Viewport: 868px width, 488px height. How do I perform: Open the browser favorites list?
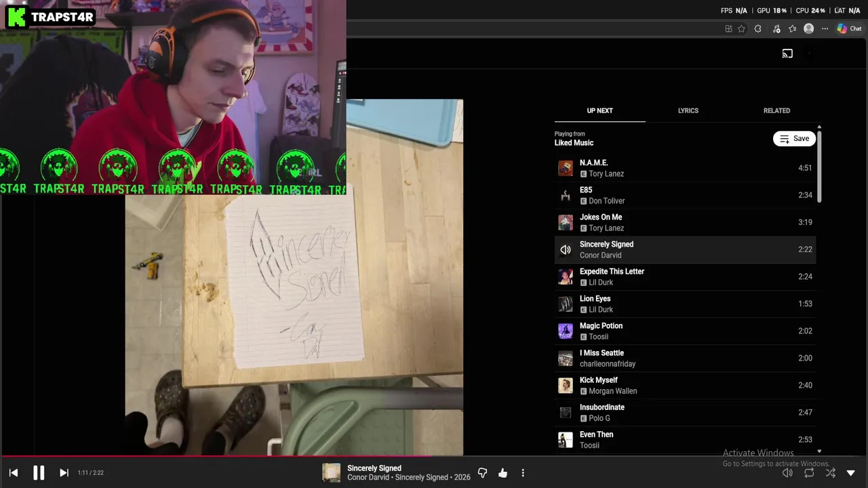pyautogui.click(x=793, y=28)
